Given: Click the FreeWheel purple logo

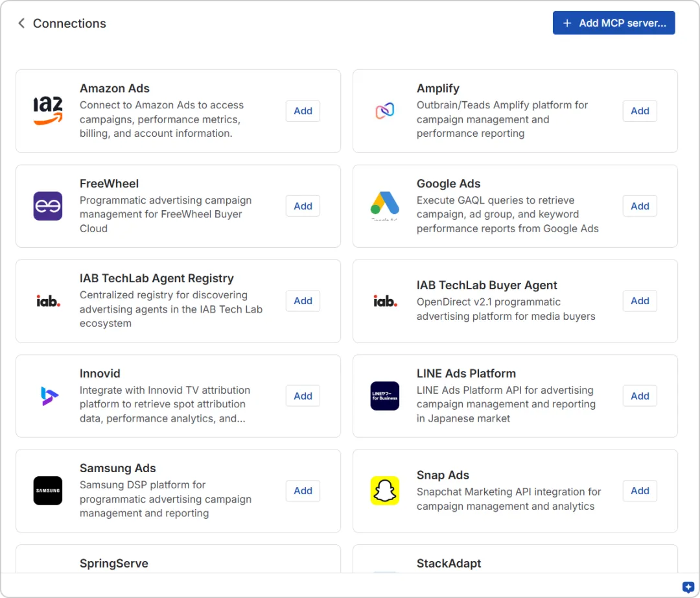Looking at the screenshot, I should click(x=48, y=206).
